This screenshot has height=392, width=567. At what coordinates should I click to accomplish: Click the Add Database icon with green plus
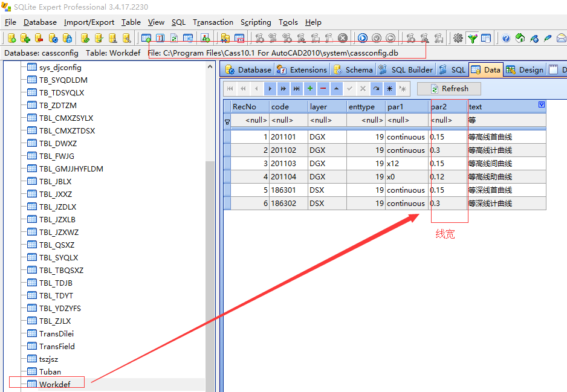click(x=25, y=38)
